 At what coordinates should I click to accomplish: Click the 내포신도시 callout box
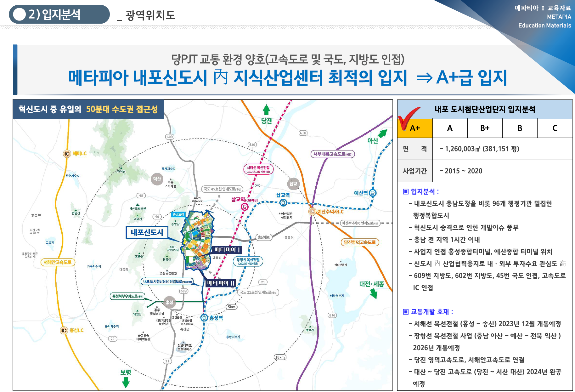147,232
